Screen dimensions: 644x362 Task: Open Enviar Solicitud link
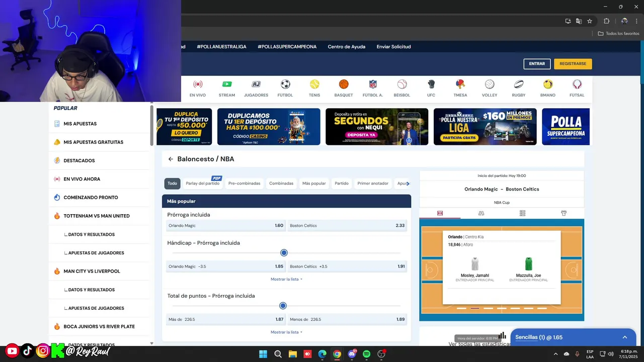click(394, 47)
